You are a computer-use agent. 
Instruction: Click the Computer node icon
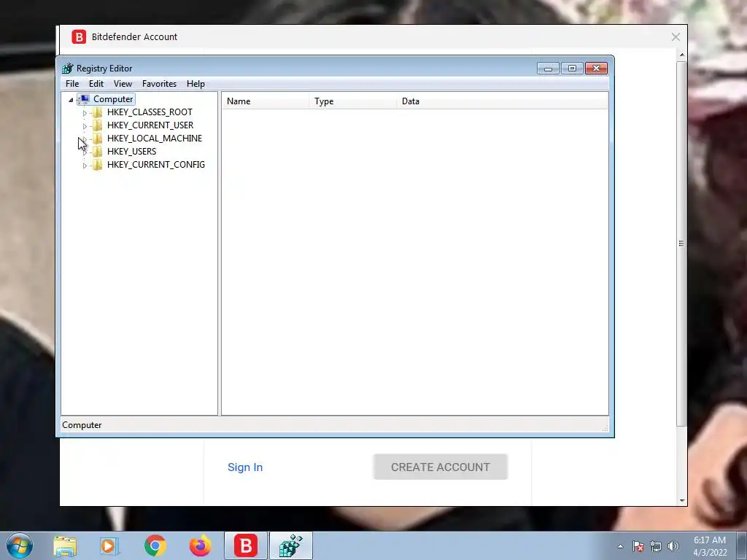pos(85,99)
